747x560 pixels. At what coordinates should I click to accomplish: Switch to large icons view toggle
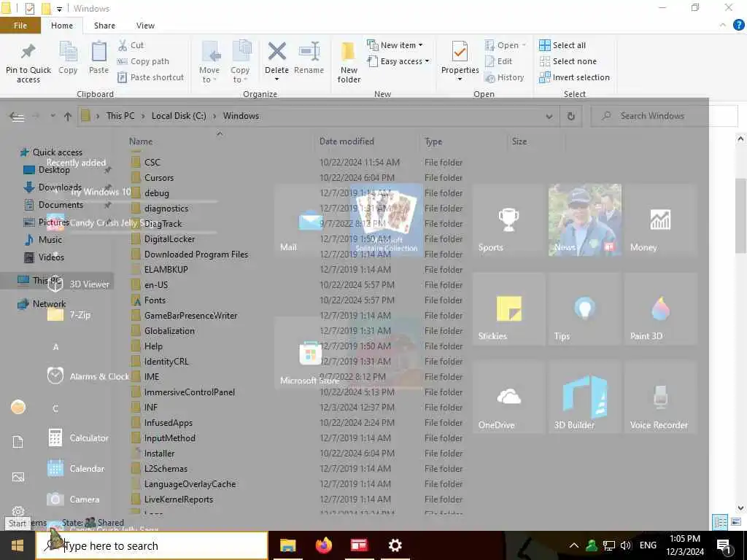[x=735, y=522]
